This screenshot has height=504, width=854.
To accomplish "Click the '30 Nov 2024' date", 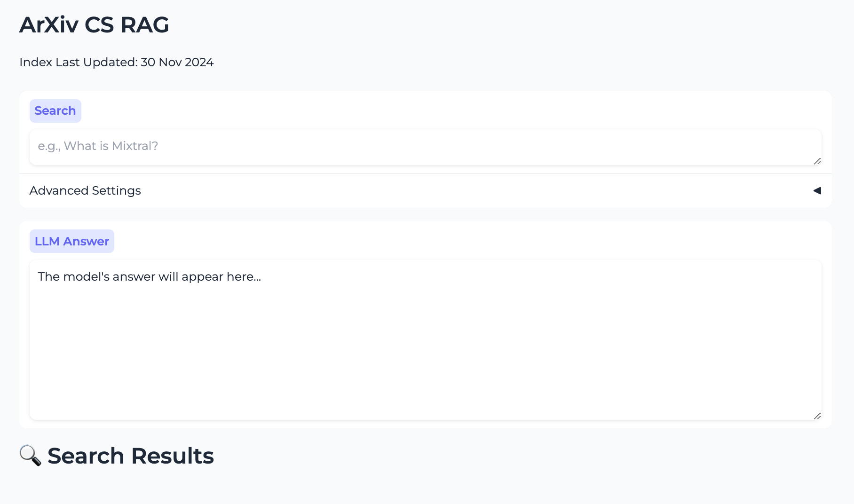I will click(x=177, y=62).
